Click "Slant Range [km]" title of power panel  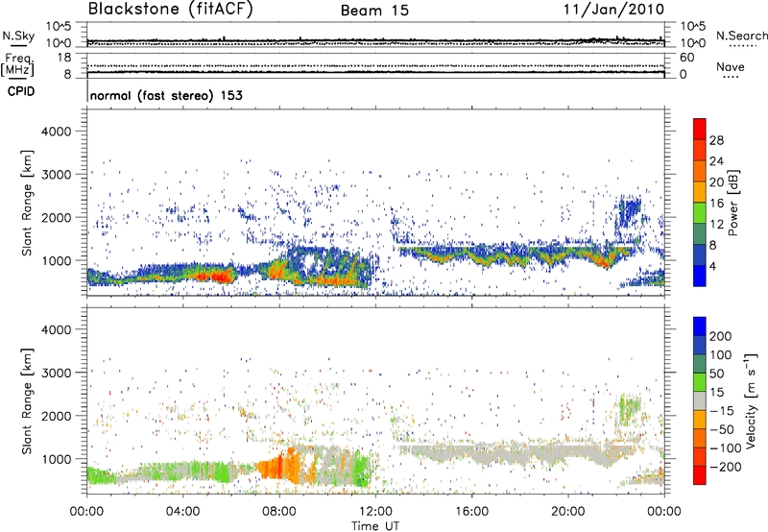coord(27,203)
